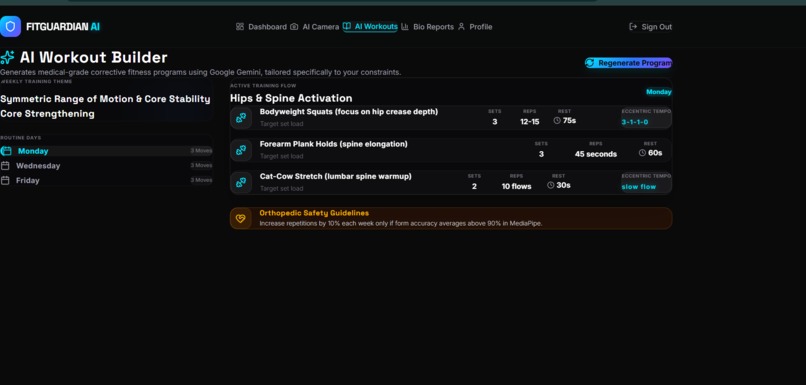The height and width of the screenshot is (385, 806).
Task: Click the Cat-Cow Stretch exercise title
Action: (x=336, y=176)
